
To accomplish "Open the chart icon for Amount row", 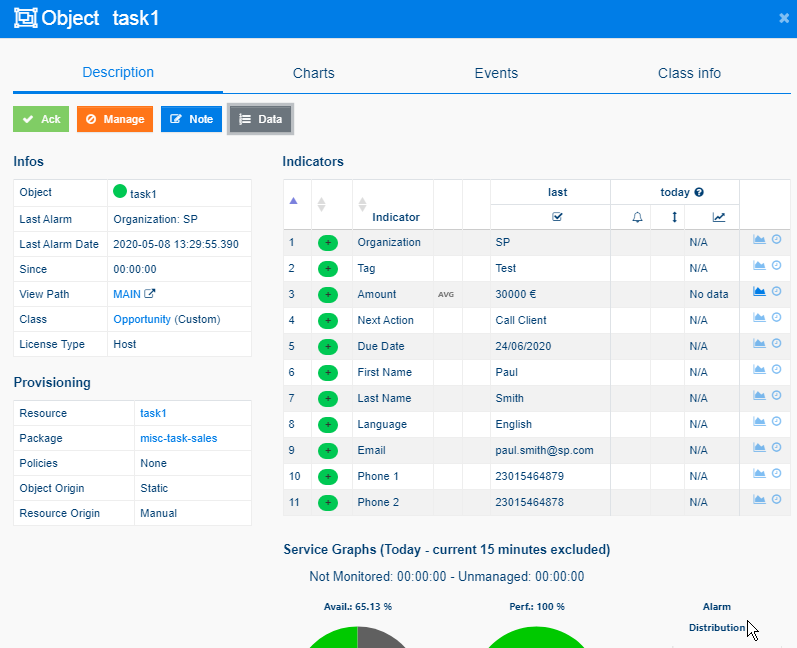I will pyautogui.click(x=759, y=292).
